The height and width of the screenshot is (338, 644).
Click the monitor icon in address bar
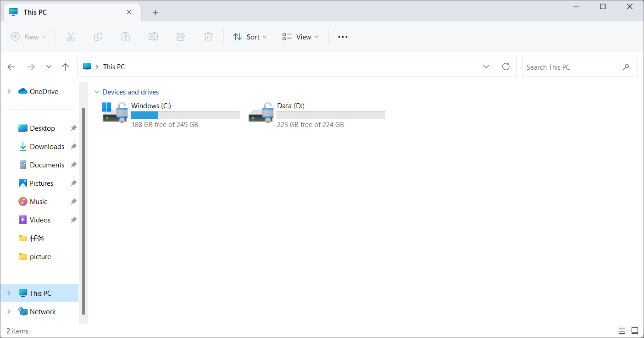pos(87,66)
